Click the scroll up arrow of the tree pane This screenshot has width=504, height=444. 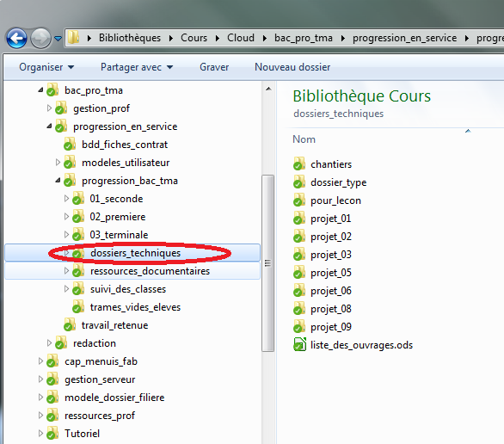coord(268,89)
